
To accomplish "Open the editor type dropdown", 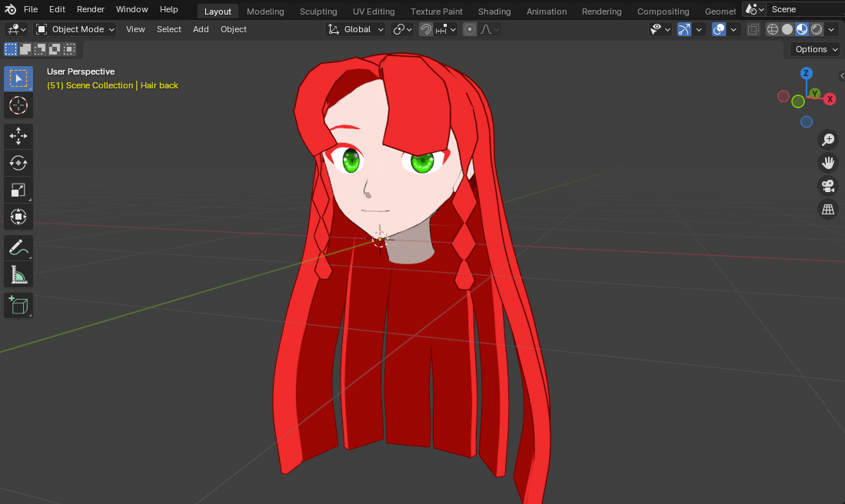I will [16, 30].
